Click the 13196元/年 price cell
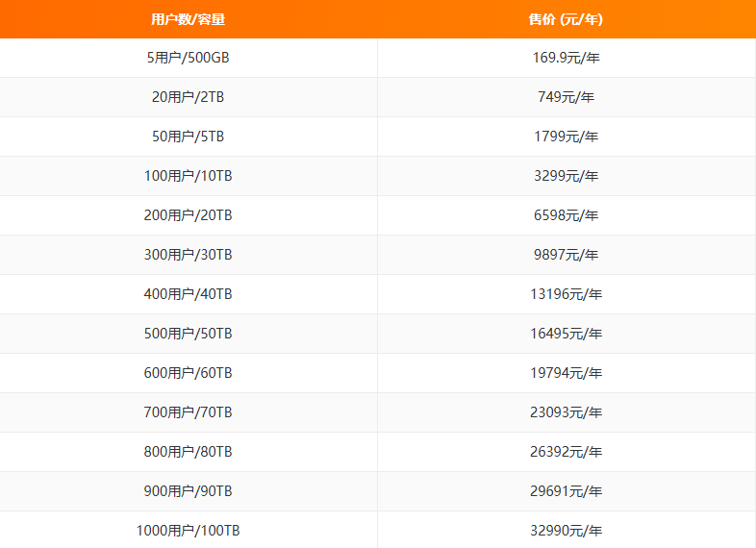This screenshot has height=548, width=756. [566, 294]
